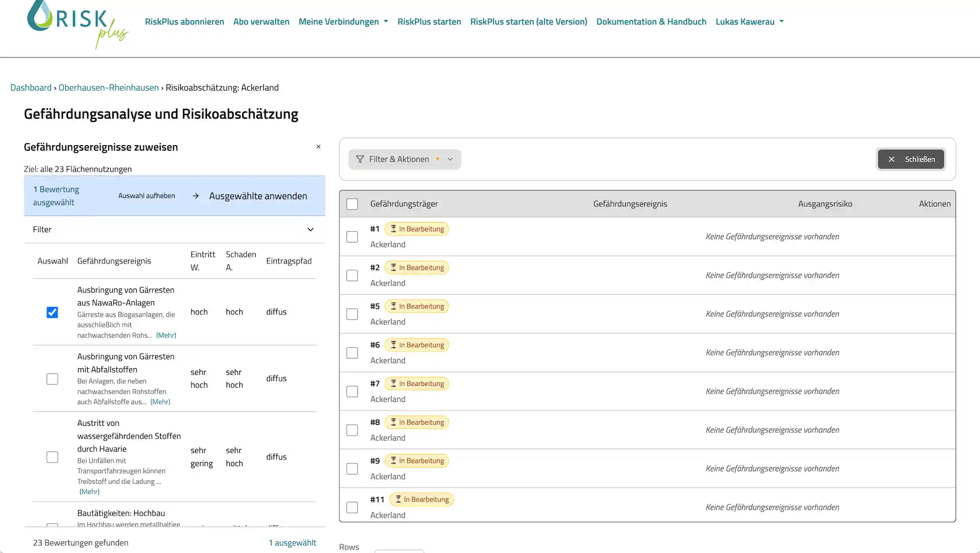Screen dimensions: 980x553
Task: Click 'Keine Gefährdungsereignisse vorhanden' in row #1
Action: click(x=772, y=236)
